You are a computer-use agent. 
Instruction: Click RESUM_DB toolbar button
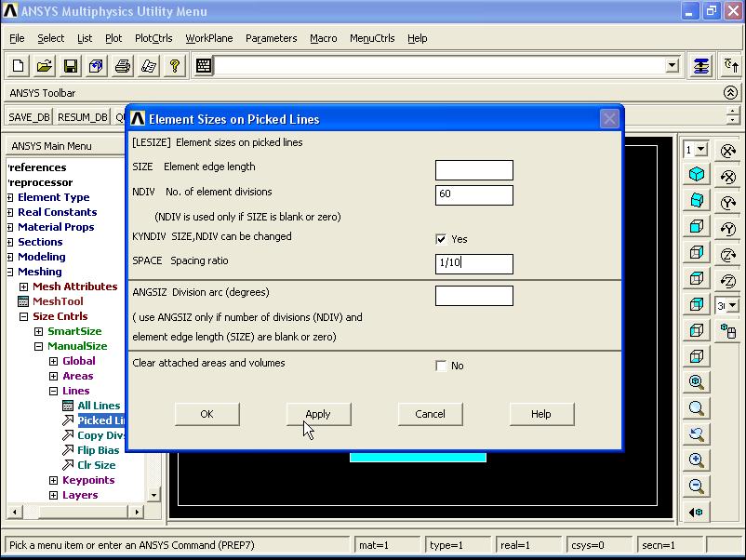click(83, 117)
